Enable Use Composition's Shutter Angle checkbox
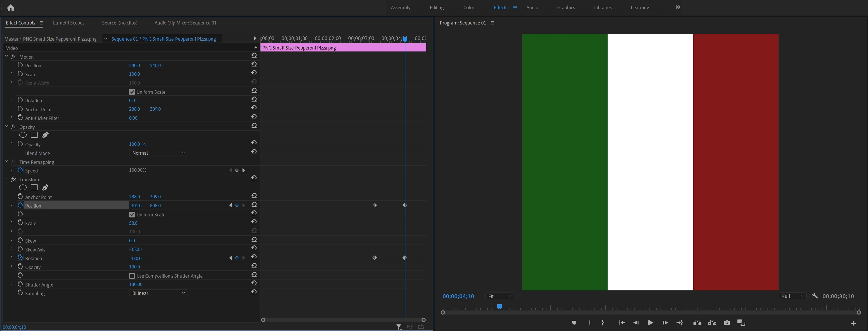Viewport: 868px width, 331px height. pos(132,276)
